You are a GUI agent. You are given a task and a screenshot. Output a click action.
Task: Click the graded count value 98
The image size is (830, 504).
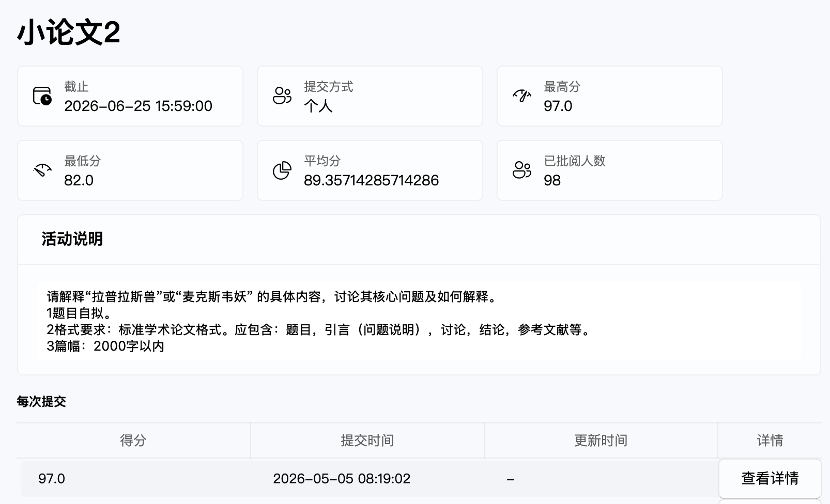coord(552,180)
